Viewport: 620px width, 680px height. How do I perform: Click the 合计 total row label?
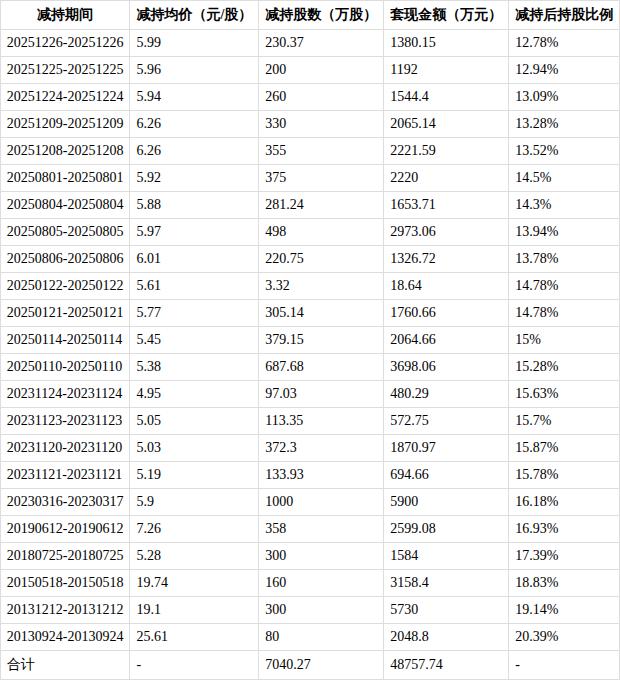(20, 664)
